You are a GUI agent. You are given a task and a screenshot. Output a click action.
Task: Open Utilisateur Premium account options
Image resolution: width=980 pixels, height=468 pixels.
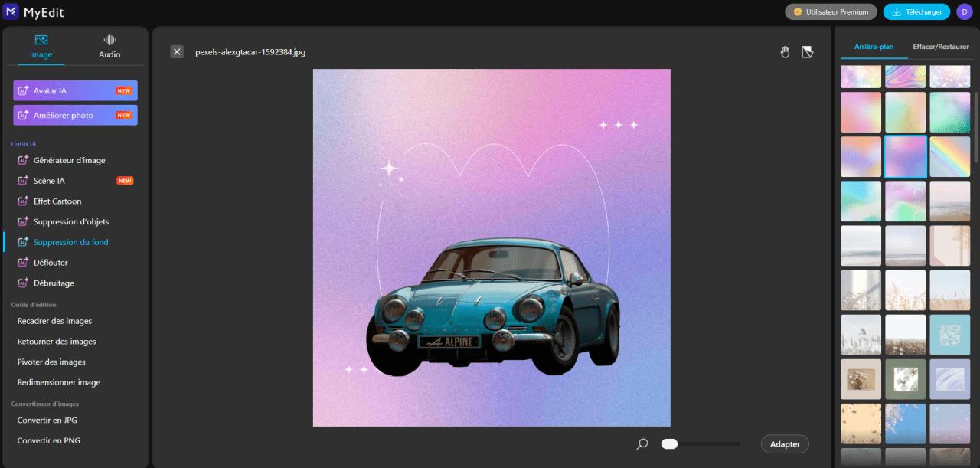pos(831,11)
